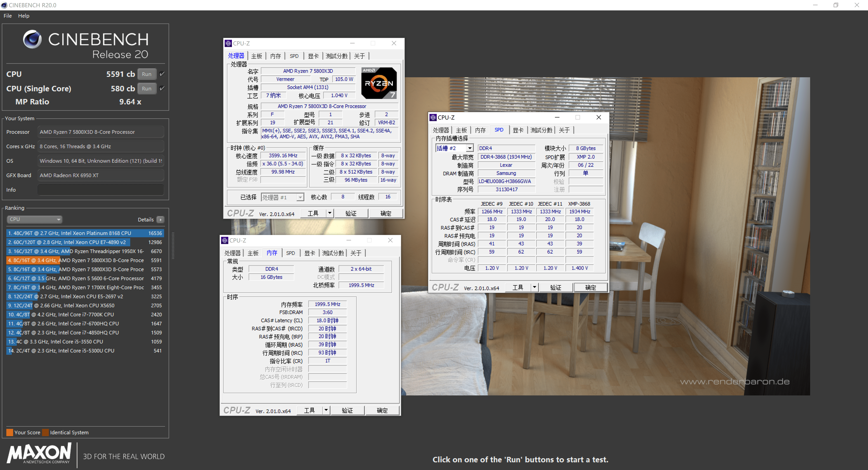868x470 pixels.
Task: Click the Xeon E7-4890 v2 ranking row
Action: pyautogui.click(x=85, y=242)
